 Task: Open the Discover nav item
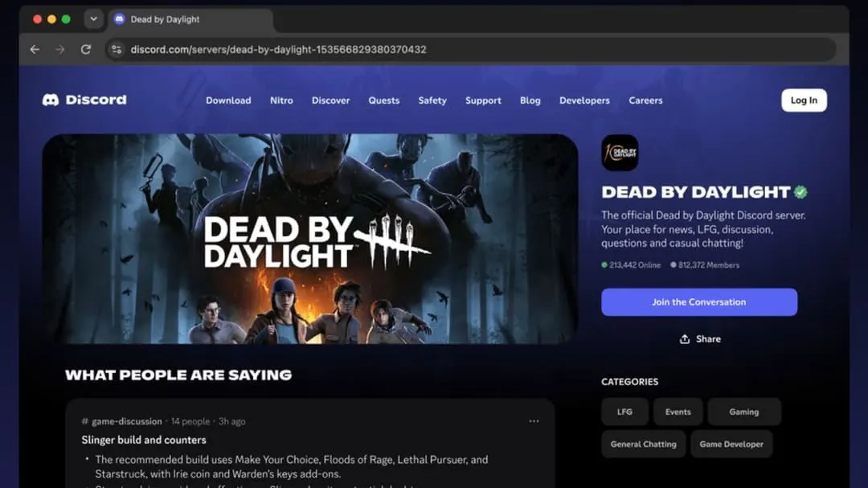(x=330, y=100)
